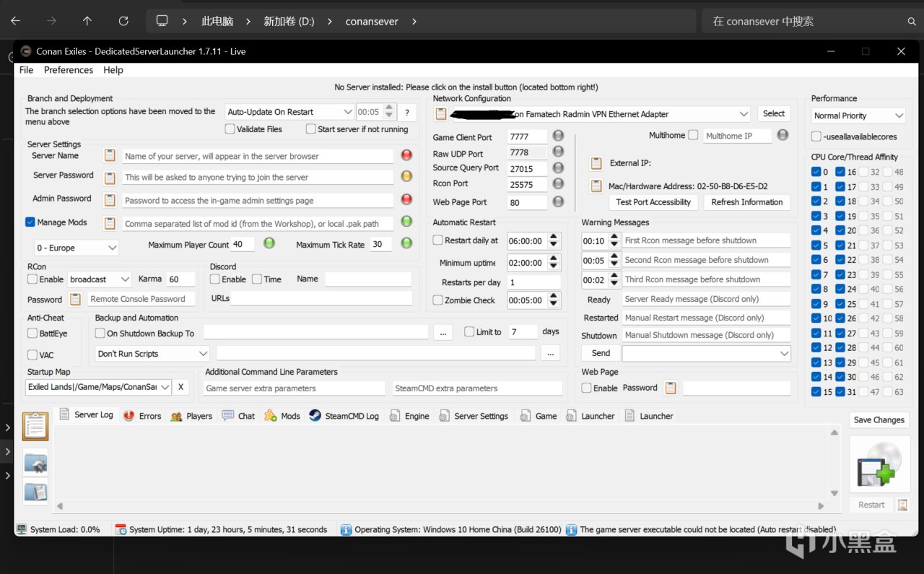Enable the BattlEye anti-cheat checkbox

[32, 333]
